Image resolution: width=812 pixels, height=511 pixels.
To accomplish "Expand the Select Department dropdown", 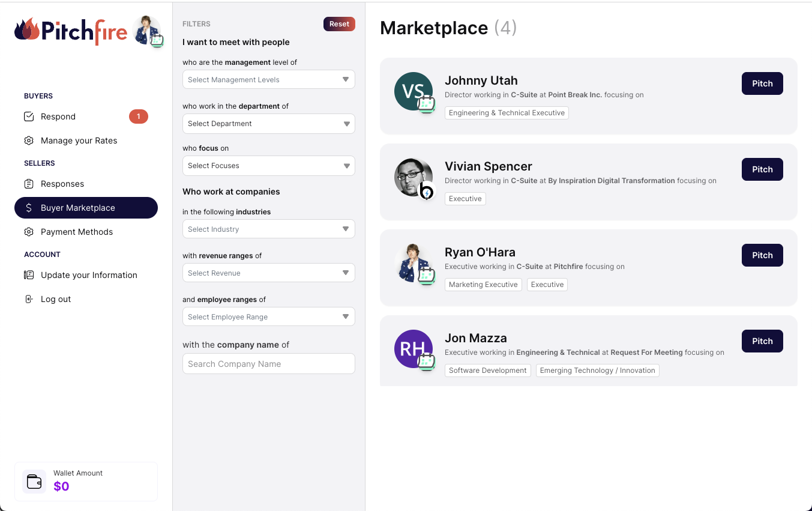I will 268,124.
